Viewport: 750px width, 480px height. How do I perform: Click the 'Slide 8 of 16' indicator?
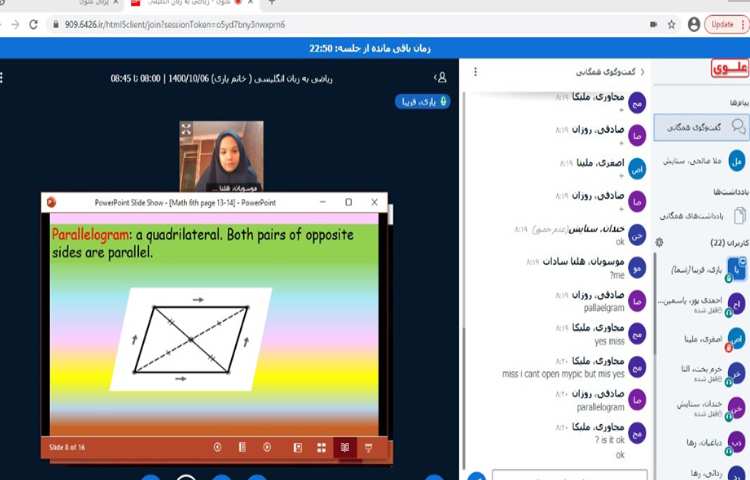tap(67, 447)
